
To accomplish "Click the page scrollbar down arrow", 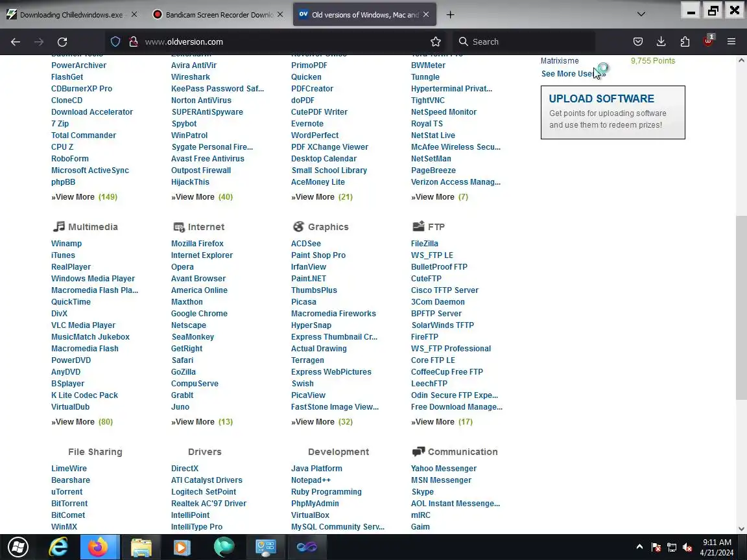I will tap(741, 529).
